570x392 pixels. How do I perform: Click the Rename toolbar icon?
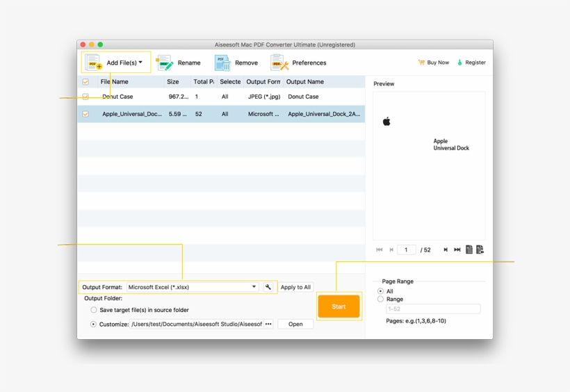(164, 63)
